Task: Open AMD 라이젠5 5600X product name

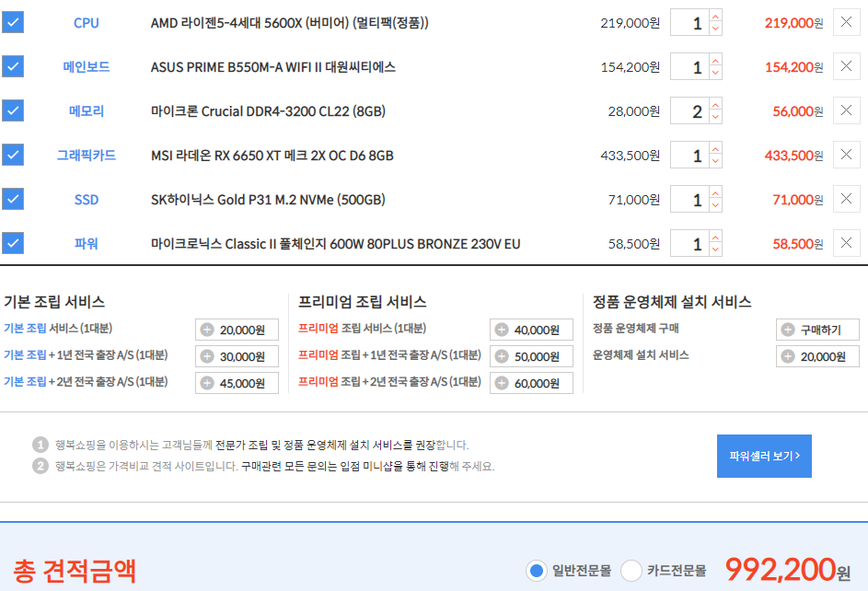Action: click(x=290, y=23)
